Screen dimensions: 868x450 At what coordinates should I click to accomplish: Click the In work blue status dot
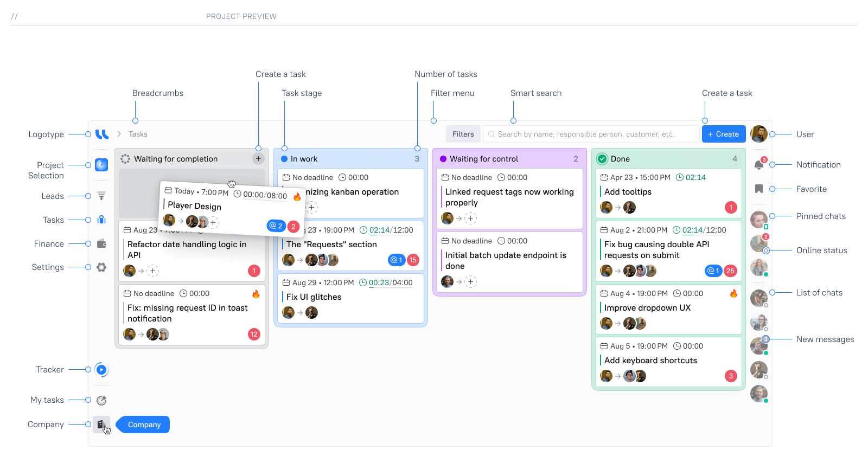click(x=284, y=159)
